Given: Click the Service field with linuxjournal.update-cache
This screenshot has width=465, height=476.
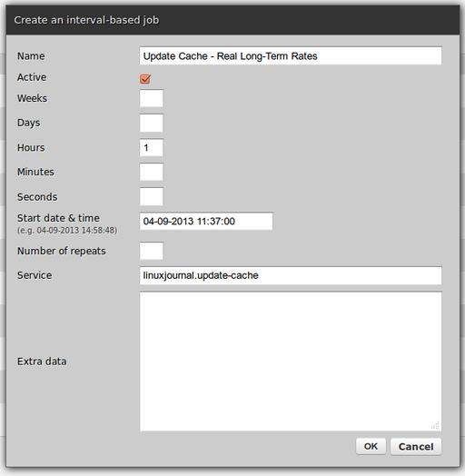Looking at the screenshot, I should click(291, 275).
